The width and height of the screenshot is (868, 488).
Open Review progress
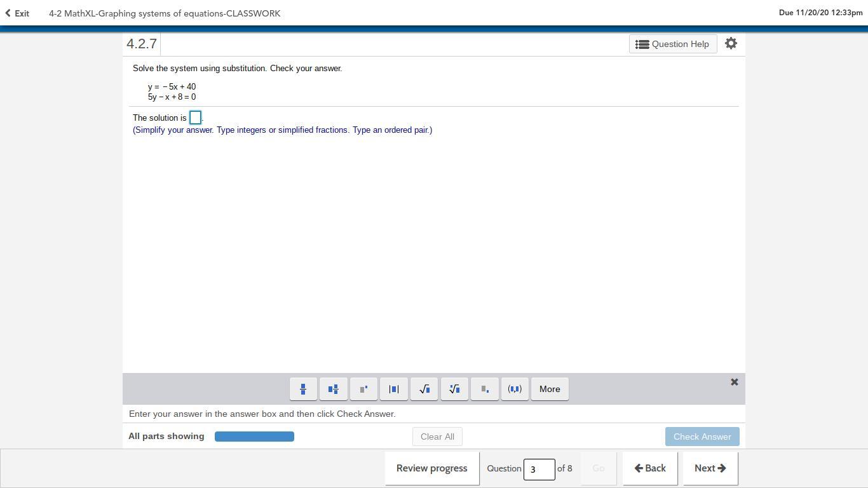pyautogui.click(x=432, y=468)
